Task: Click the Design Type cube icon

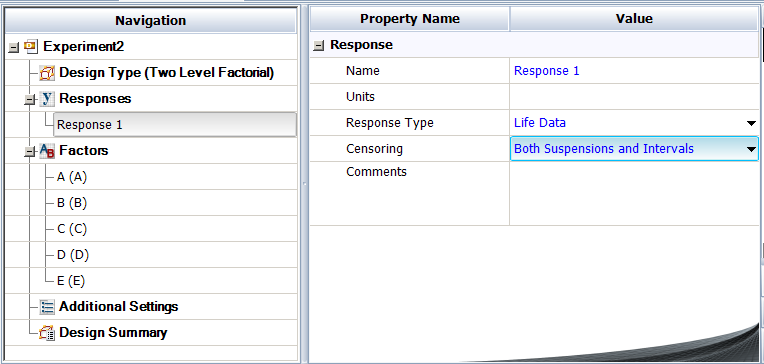Action: 47,73
